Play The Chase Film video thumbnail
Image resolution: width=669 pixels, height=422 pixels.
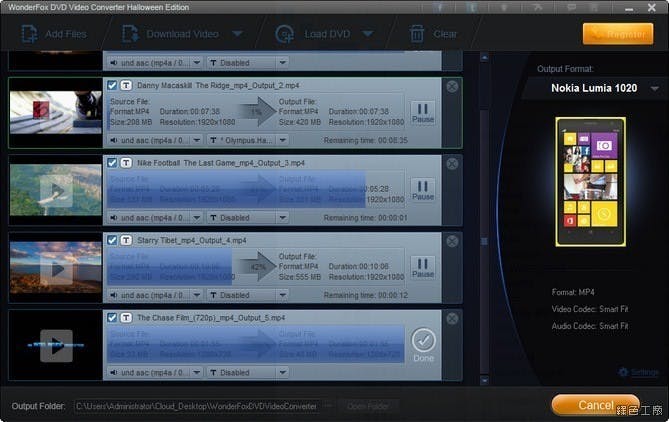click(56, 346)
